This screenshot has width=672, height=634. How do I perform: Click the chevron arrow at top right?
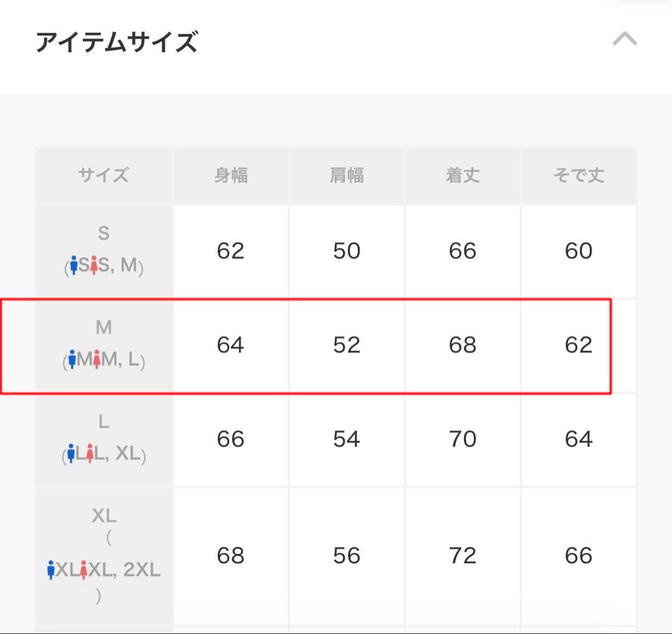tap(626, 39)
